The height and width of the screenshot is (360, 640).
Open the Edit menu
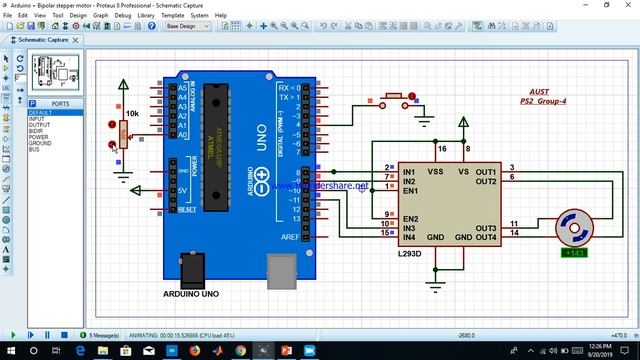23,15
